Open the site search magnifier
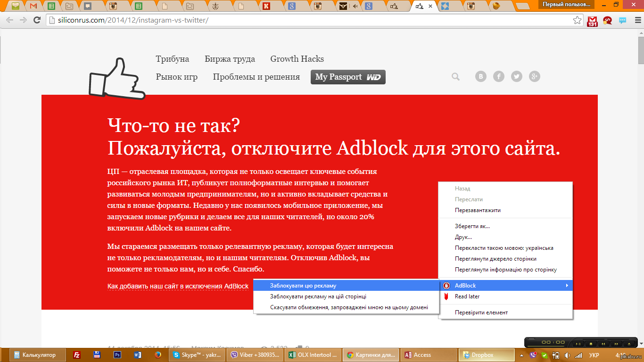Screen dimensions: 644x362 click(x=455, y=76)
